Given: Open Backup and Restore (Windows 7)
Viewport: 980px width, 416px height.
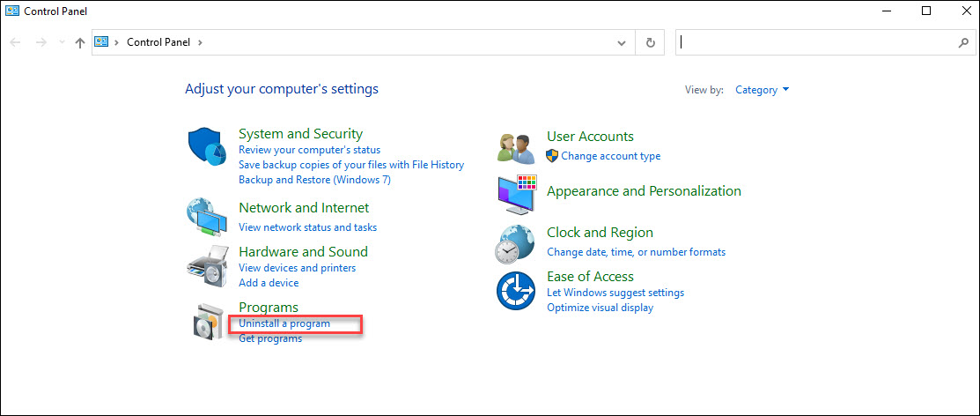Looking at the screenshot, I should click(314, 180).
